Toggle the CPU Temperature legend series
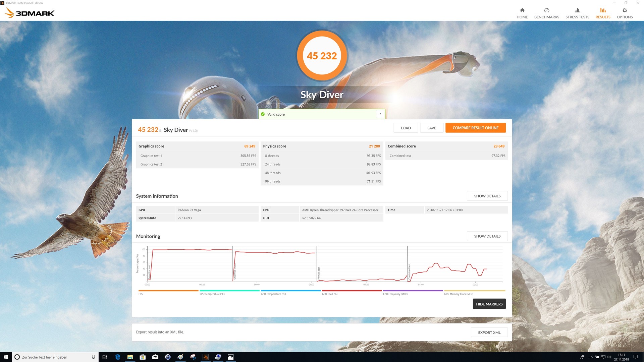The image size is (644, 362). (229, 292)
